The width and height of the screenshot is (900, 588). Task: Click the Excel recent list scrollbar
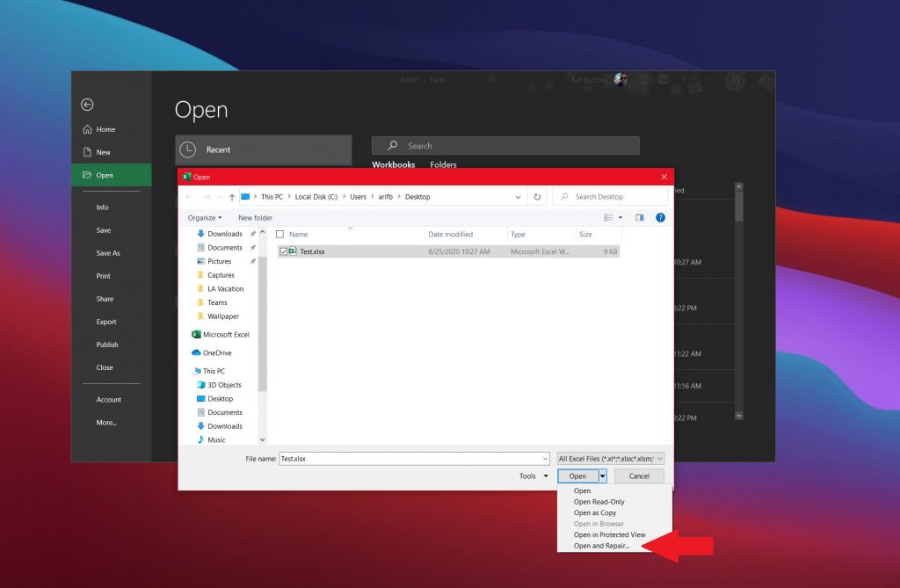(x=739, y=207)
